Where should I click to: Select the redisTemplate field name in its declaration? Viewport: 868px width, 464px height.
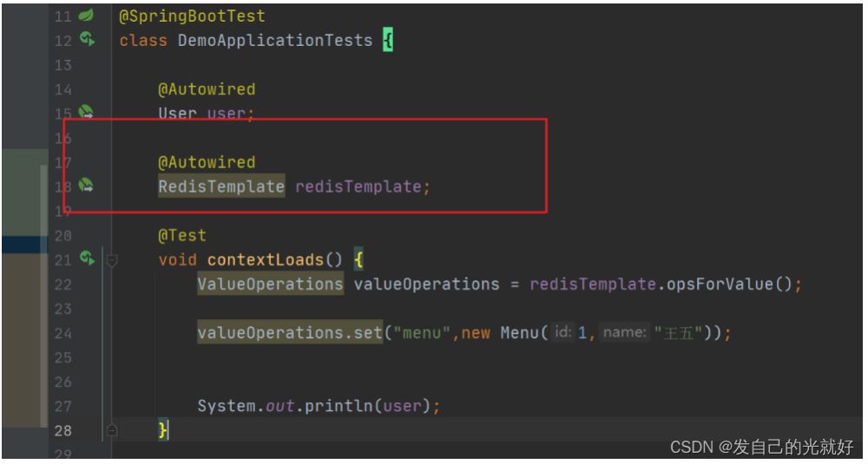359,186
